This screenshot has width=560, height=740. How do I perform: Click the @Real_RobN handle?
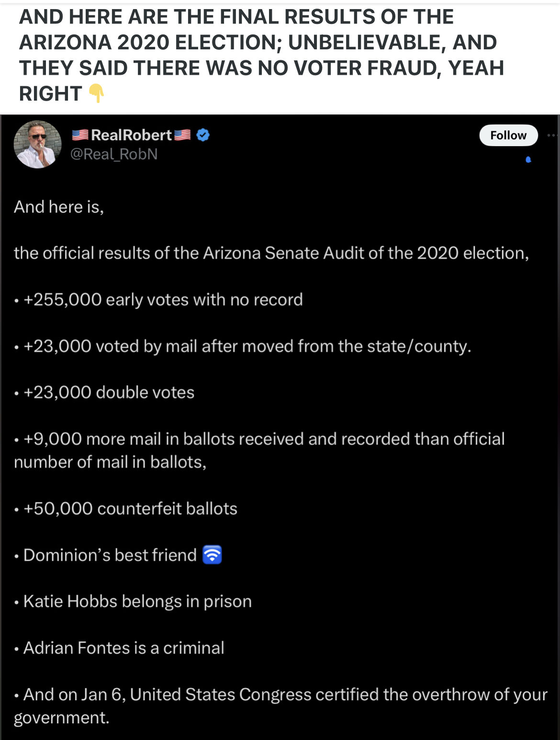coord(114,154)
